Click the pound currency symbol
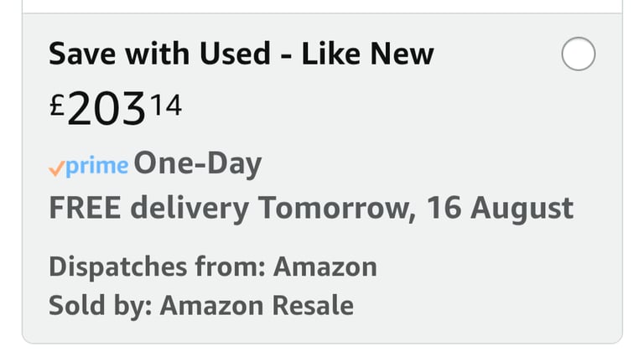Screen dimensions: 644x357 click(x=57, y=105)
